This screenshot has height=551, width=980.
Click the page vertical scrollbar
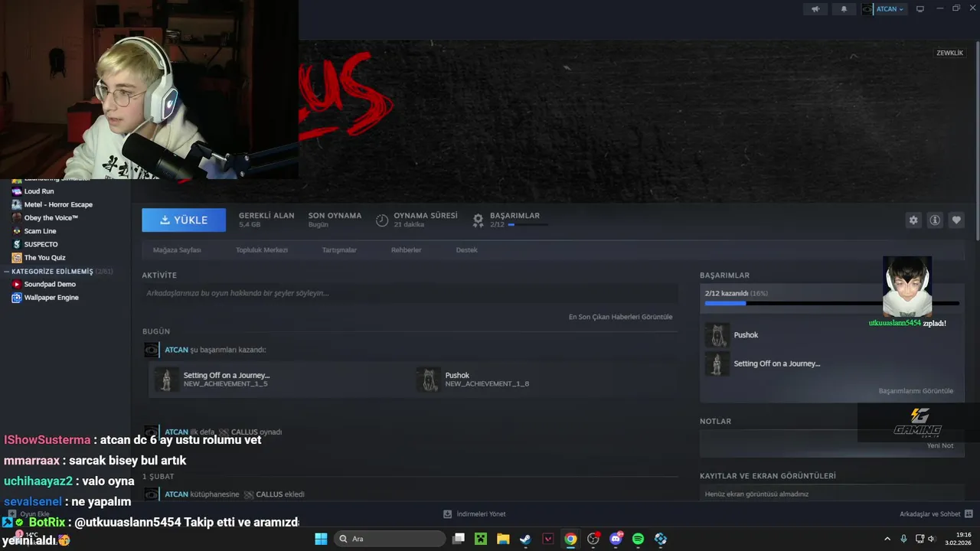977,142
